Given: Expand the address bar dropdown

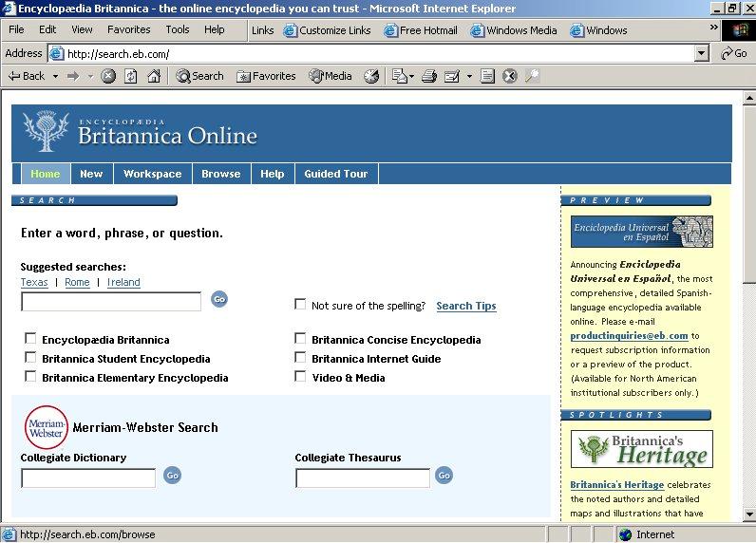Looking at the screenshot, I should [x=702, y=53].
